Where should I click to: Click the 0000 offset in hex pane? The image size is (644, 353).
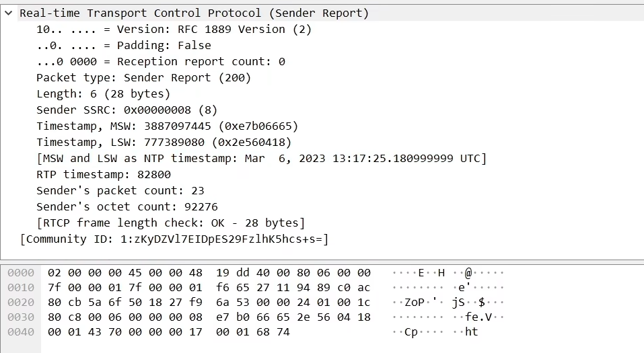(x=21, y=273)
